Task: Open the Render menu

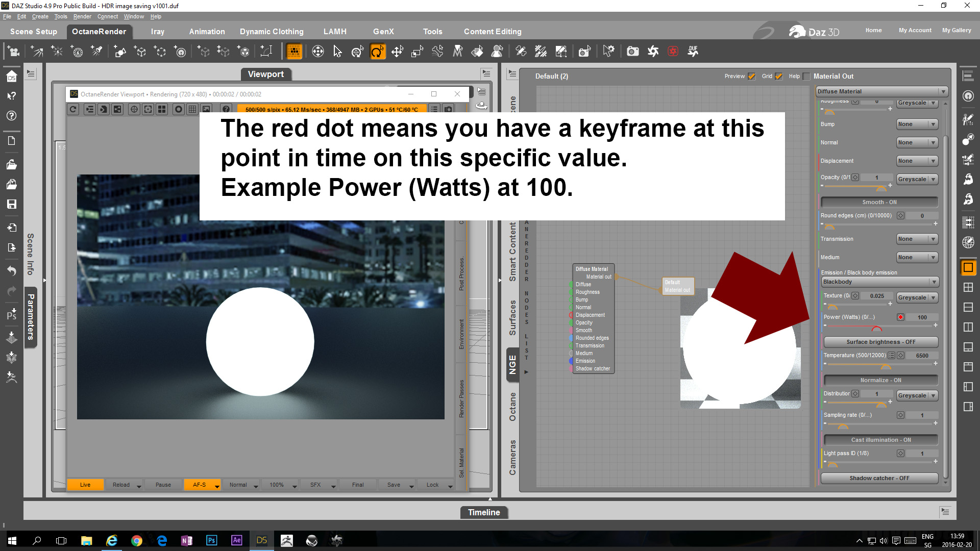Action: [82, 16]
